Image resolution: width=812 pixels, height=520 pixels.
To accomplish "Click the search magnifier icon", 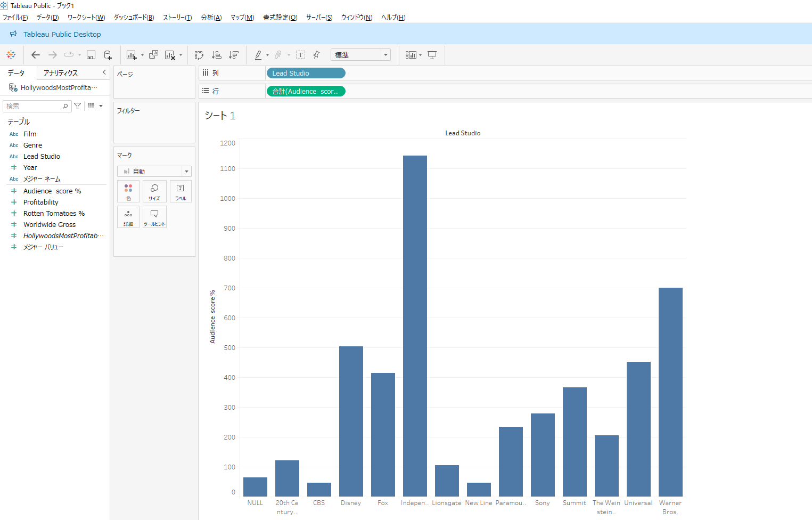I will coord(65,106).
